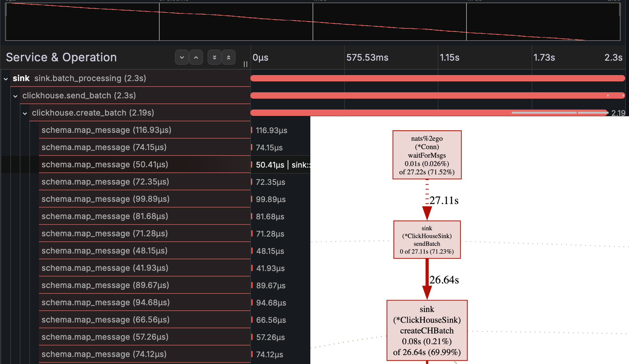The height and width of the screenshot is (364, 629).
Task: Click the collapse one level chevron button
Action: click(x=196, y=57)
